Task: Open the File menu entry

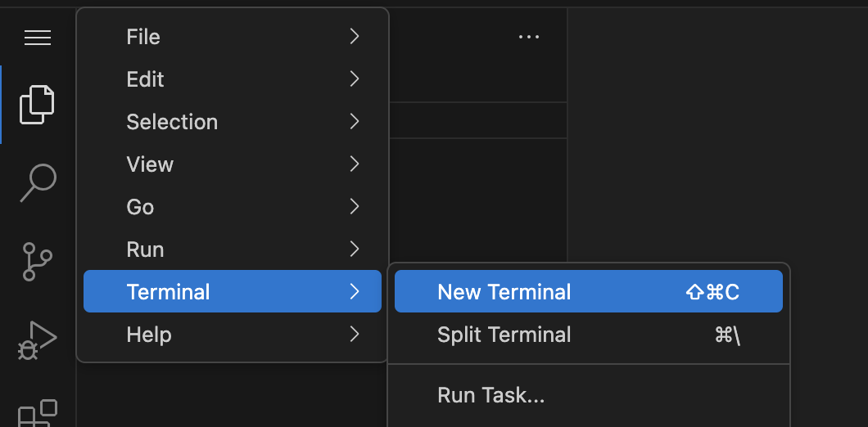Action: 233,37
